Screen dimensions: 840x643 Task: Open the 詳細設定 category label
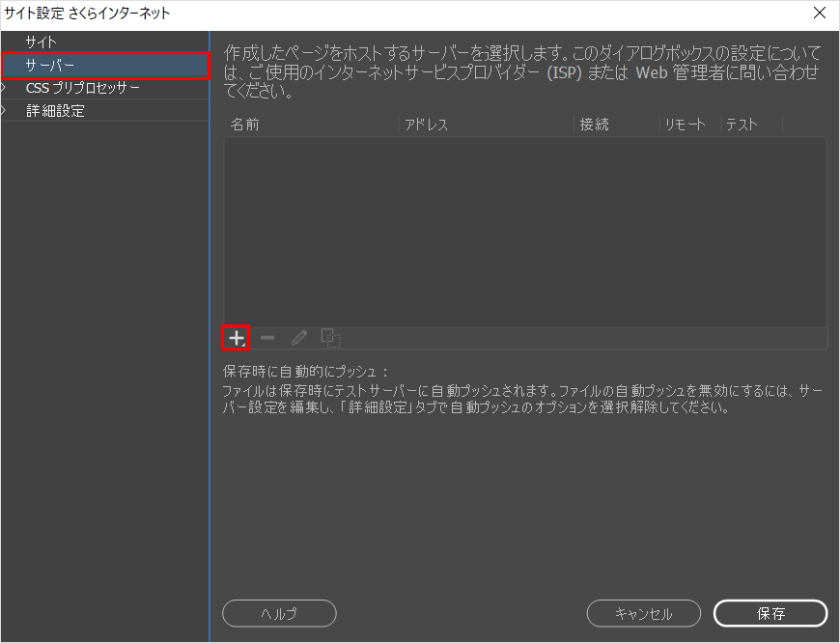55,111
